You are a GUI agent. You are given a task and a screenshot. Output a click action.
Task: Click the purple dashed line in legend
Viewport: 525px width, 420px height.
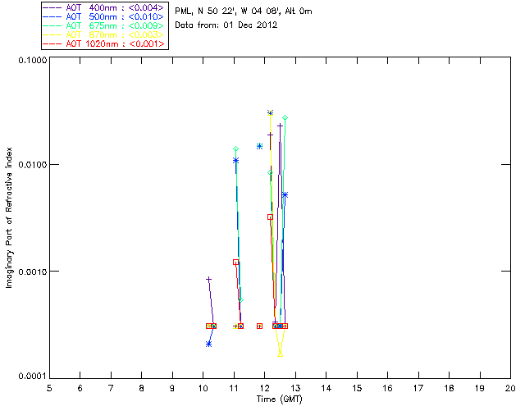point(52,7)
